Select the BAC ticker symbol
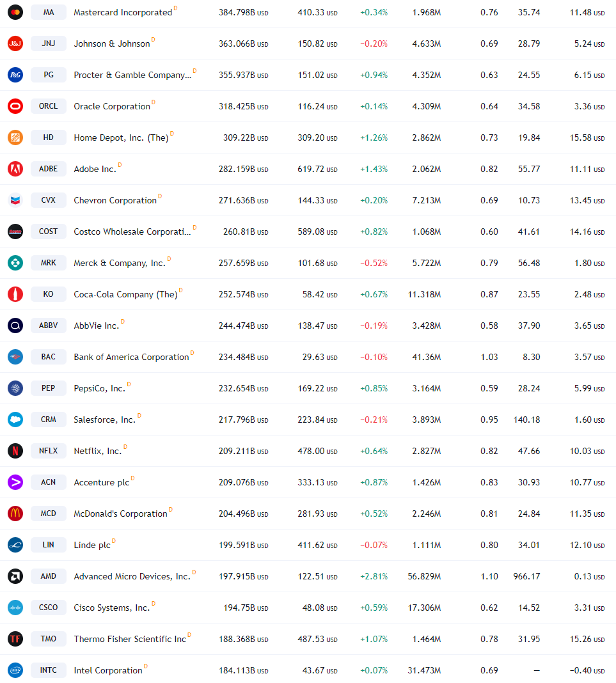The image size is (616, 683). click(x=49, y=357)
